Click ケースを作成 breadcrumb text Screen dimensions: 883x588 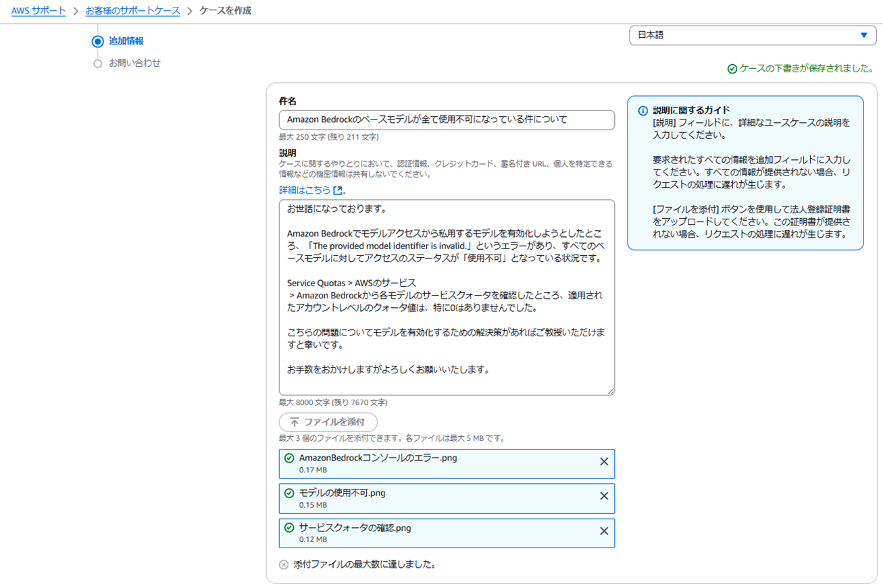226,11
